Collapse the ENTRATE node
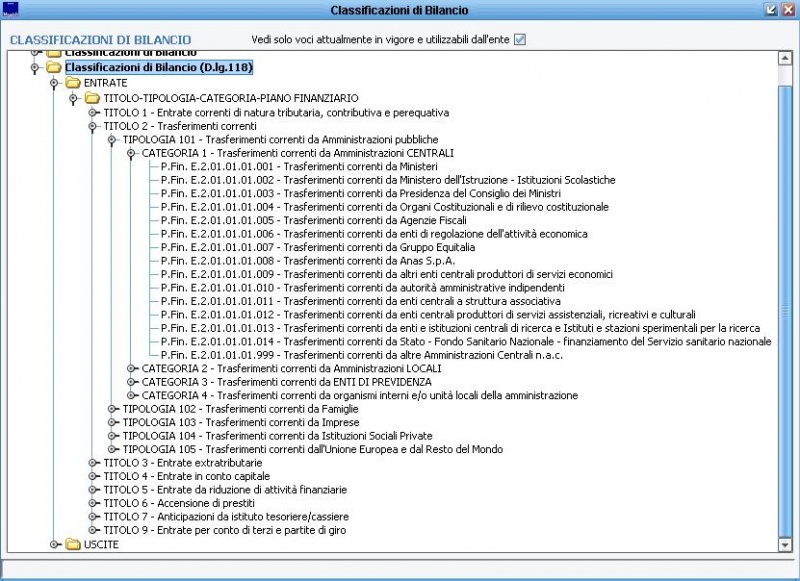The image size is (800, 581). coord(54,83)
